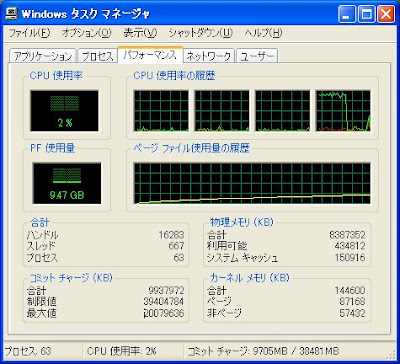Open the オプション(O) menu
This screenshot has width=400, height=364.
pos(86,33)
